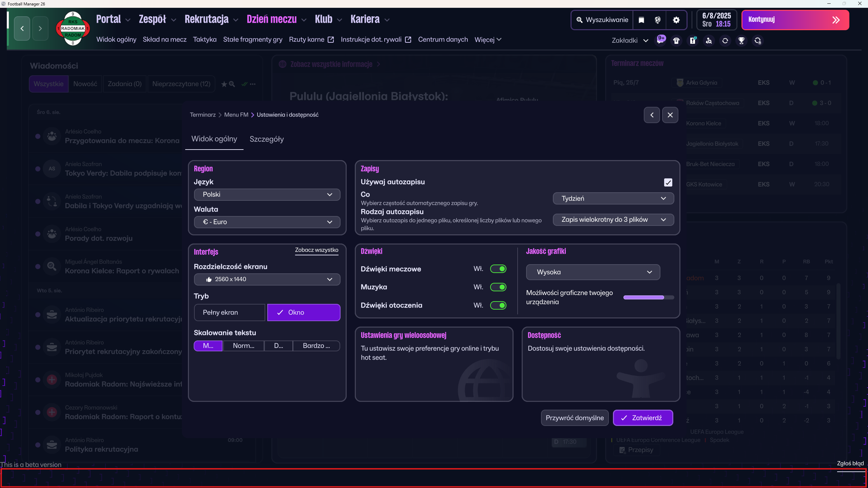Expand the Jakość grafiki Wysoka dropdown
Image resolution: width=868 pixels, height=488 pixels.
(593, 272)
